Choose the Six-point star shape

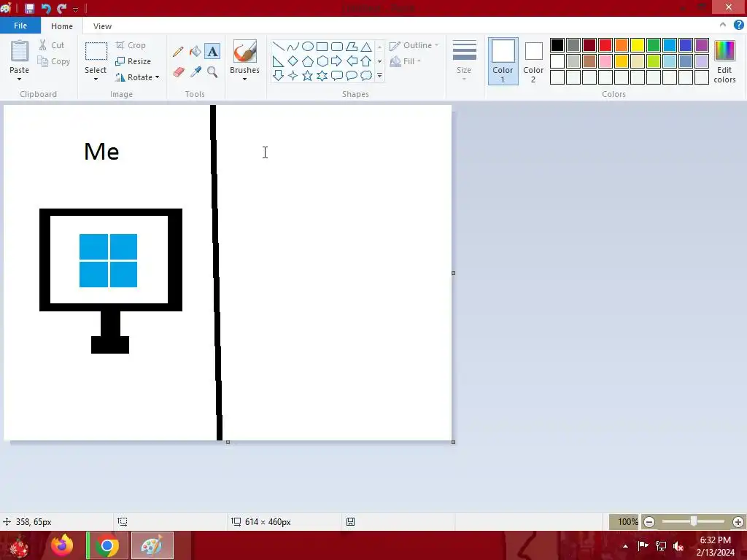[x=322, y=75]
